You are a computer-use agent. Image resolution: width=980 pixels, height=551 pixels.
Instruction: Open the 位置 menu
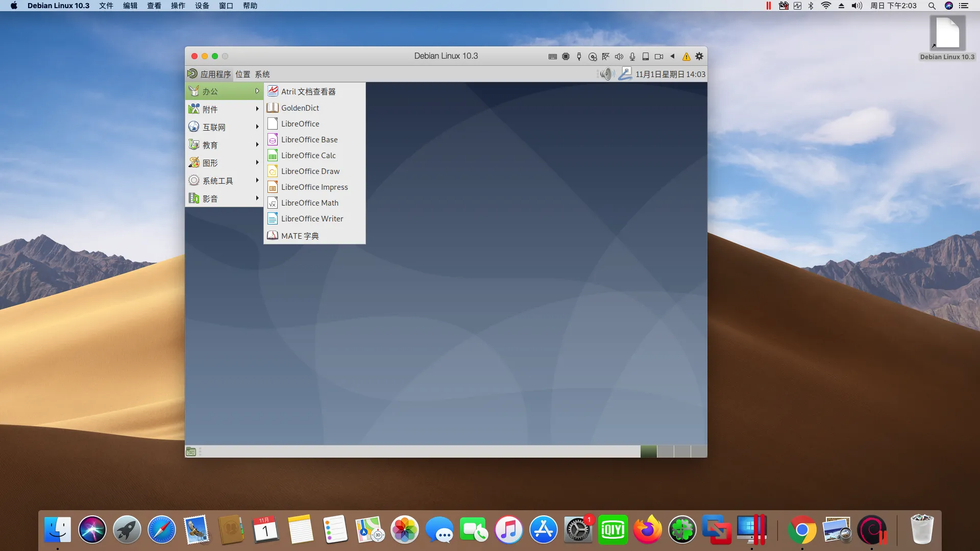[242, 74]
